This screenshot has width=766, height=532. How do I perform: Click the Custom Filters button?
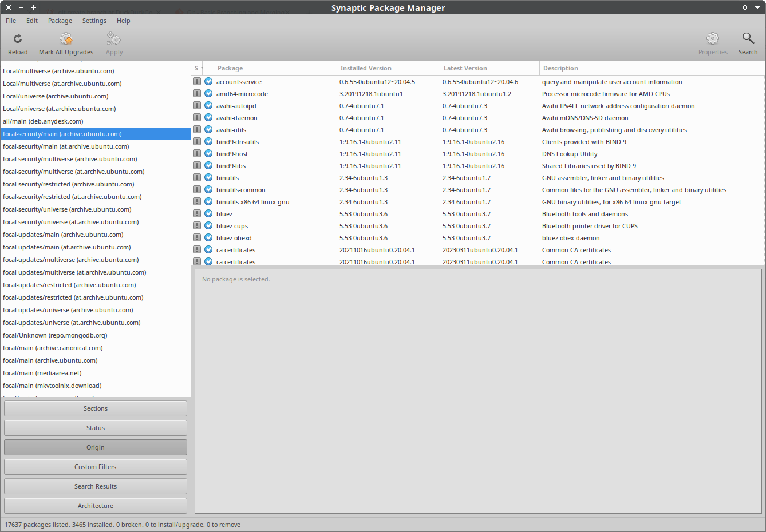click(96, 467)
